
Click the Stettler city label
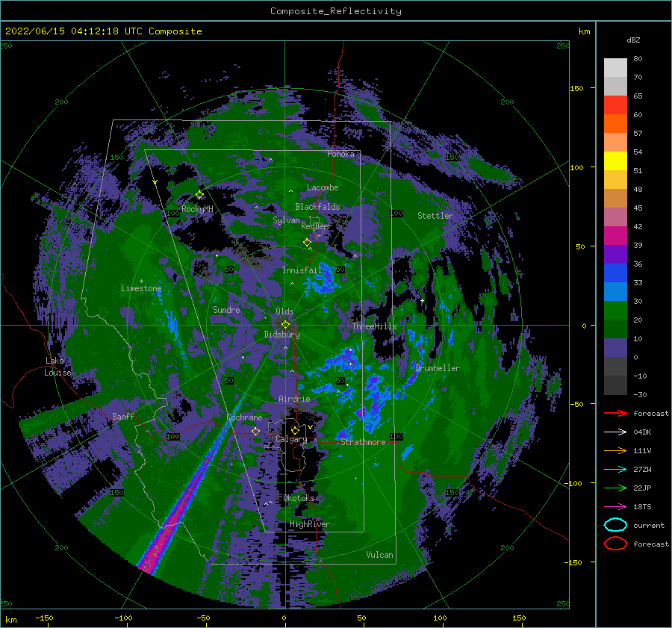click(x=435, y=216)
